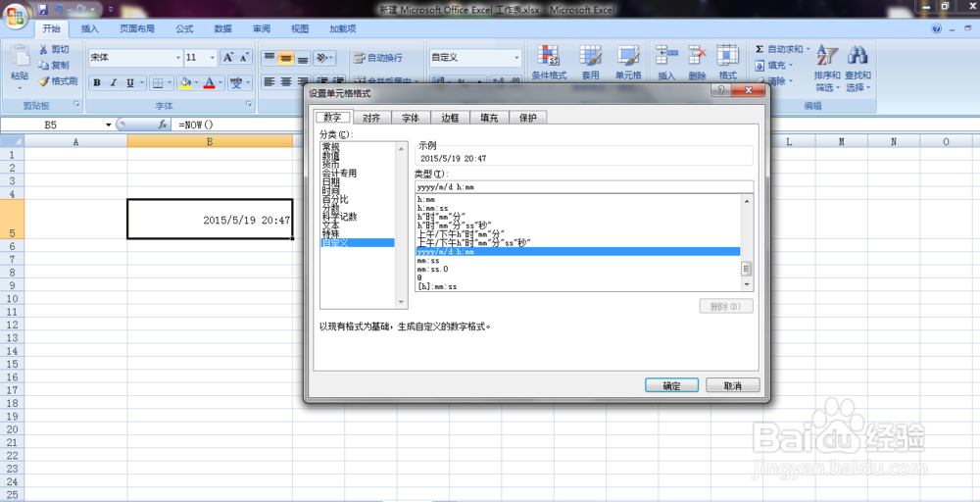Open the 边框 tab in dialog
980x502 pixels.
[x=450, y=118]
